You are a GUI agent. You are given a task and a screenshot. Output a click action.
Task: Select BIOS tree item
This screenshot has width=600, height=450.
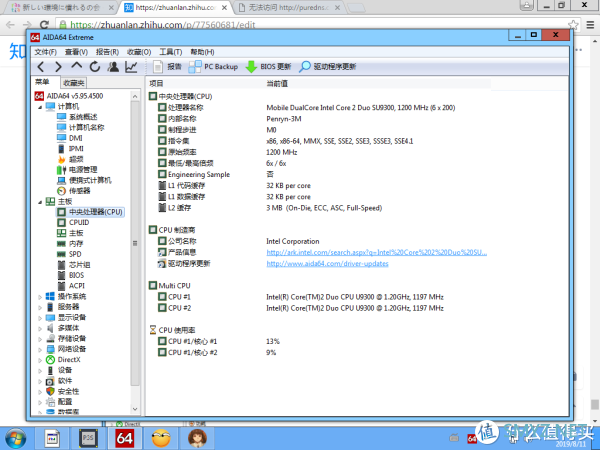coord(71,275)
